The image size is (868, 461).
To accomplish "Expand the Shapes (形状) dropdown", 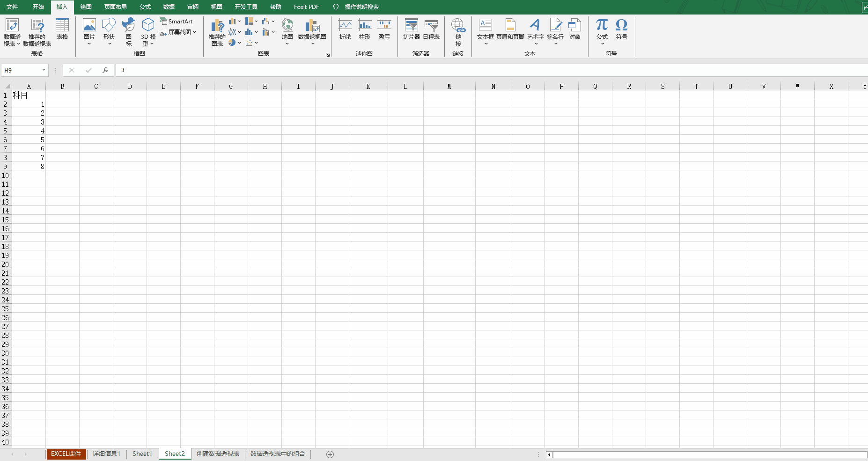I will tap(109, 44).
